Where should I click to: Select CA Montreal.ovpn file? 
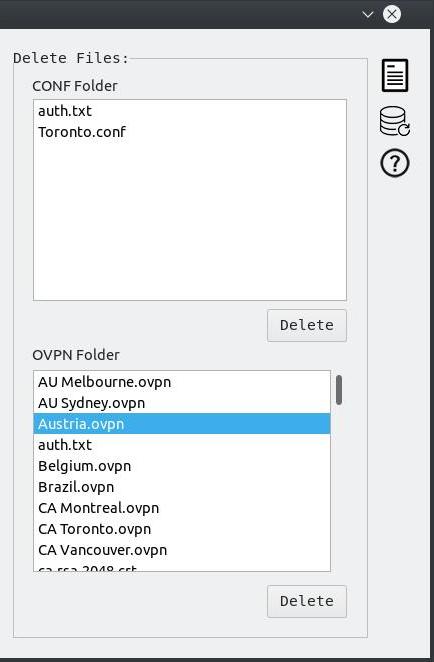click(x=182, y=508)
